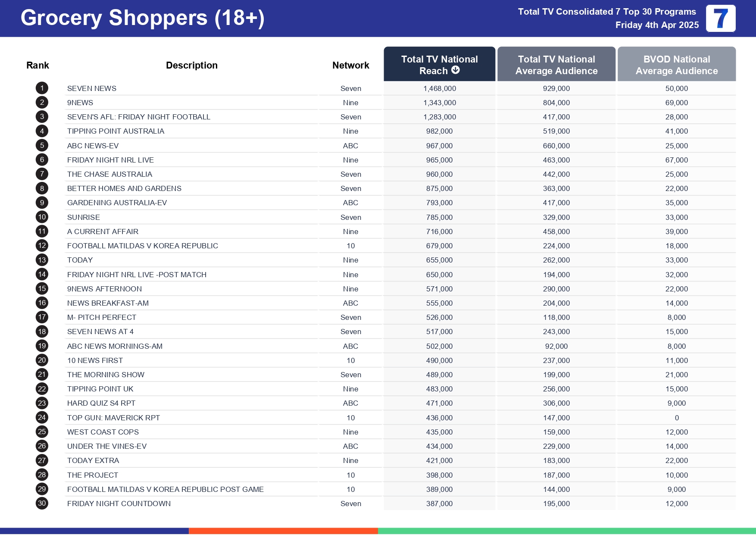Image resolution: width=756 pixels, height=535 pixels.
Task: Click the 1,468,000 reach value
Action: point(439,88)
